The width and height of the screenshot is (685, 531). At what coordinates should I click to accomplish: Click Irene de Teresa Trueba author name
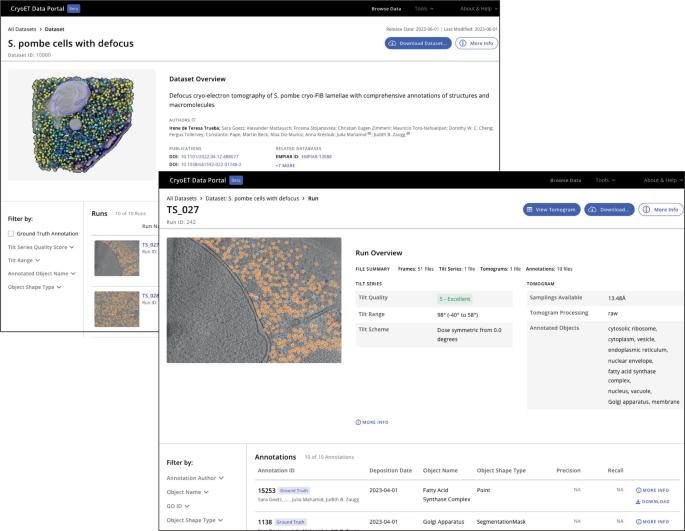click(194, 128)
